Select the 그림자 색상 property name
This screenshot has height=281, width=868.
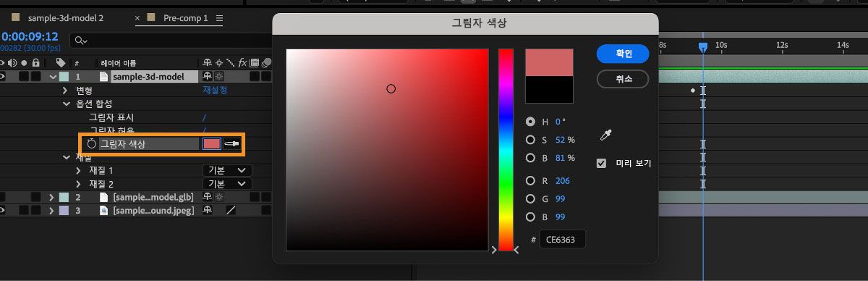pos(123,144)
